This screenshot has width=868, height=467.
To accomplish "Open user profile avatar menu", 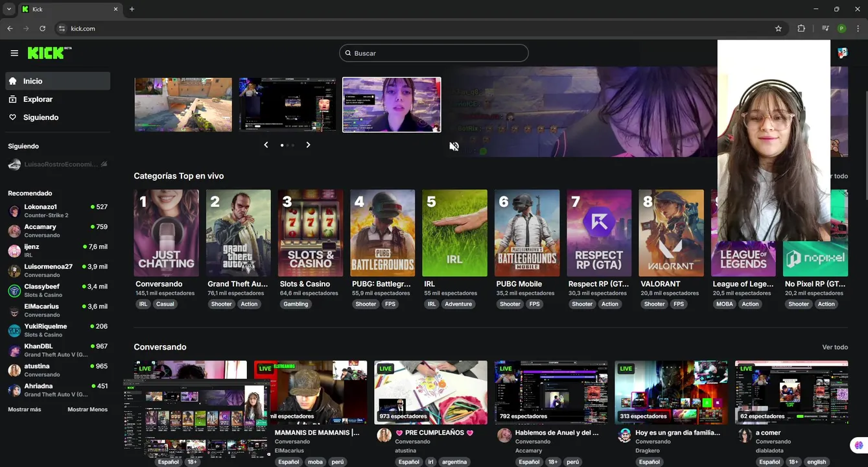I will click(x=843, y=53).
